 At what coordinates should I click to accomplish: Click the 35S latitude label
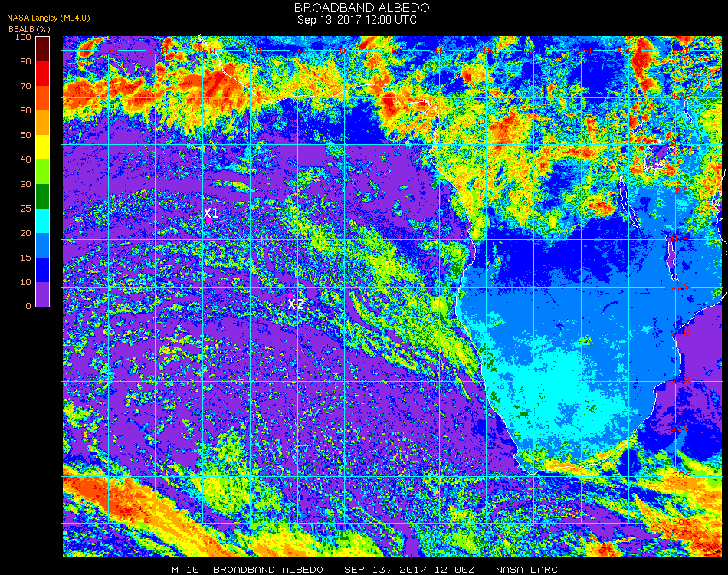[x=681, y=475]
